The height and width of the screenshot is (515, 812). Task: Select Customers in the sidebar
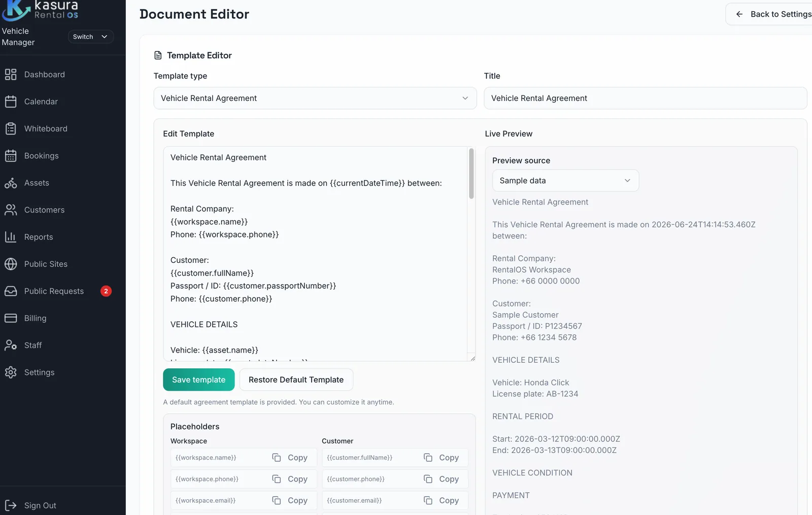[x=44, y=210]
